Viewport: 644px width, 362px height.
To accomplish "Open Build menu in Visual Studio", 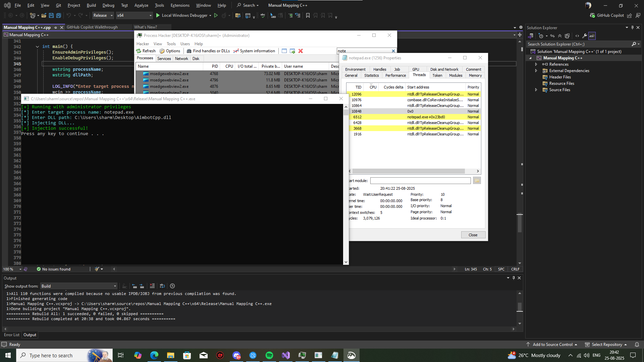I will click(91, 5).
